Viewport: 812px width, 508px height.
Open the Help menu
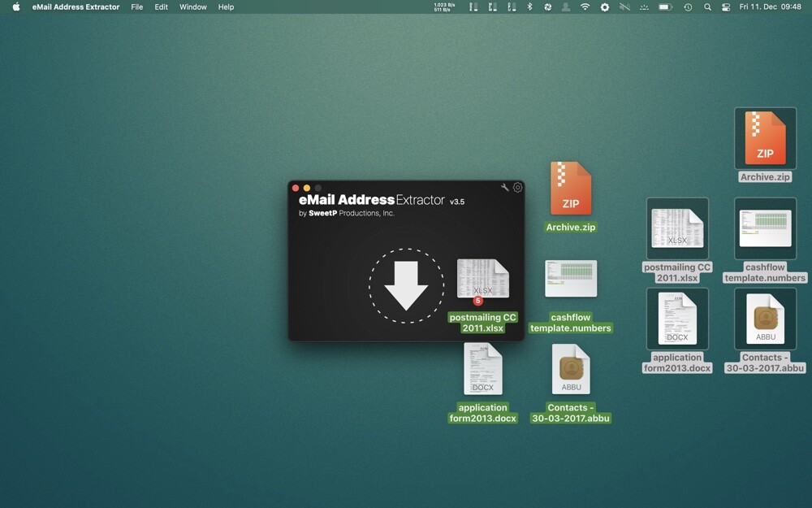pyautogui.click(x=226, y=7)
